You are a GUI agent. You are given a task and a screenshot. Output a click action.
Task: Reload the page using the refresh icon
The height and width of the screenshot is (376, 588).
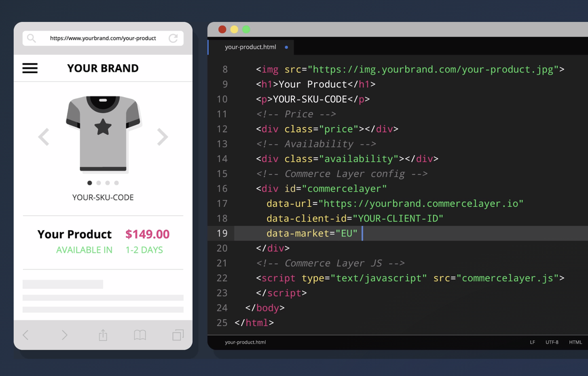click(x=173, y=38)
